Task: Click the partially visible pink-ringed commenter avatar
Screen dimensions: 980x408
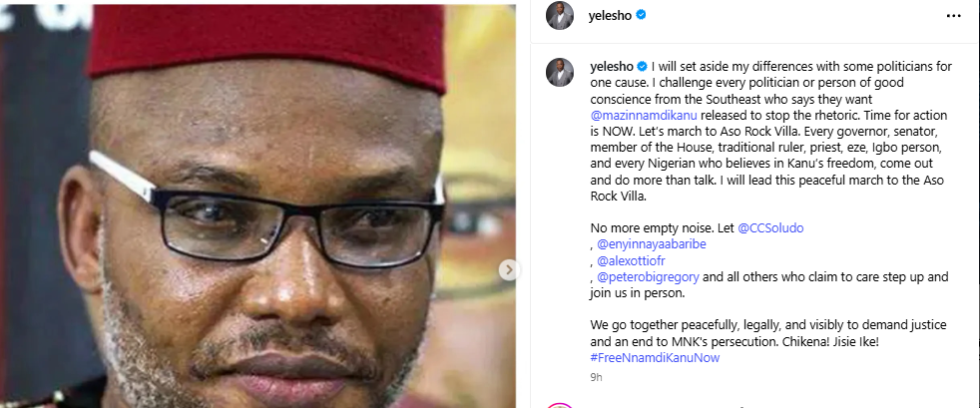Action: point(559,405)
